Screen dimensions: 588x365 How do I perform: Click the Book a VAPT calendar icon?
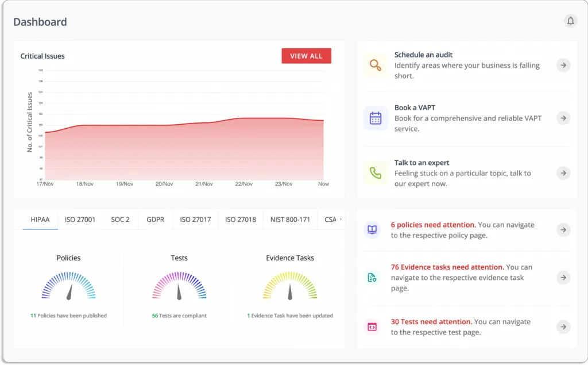coord(376,118)
